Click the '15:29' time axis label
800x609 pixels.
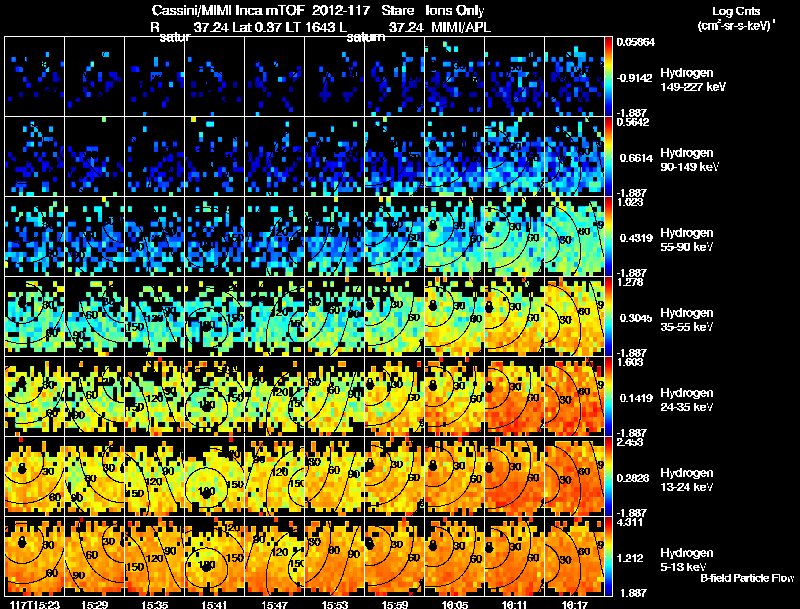click(94, 604)
